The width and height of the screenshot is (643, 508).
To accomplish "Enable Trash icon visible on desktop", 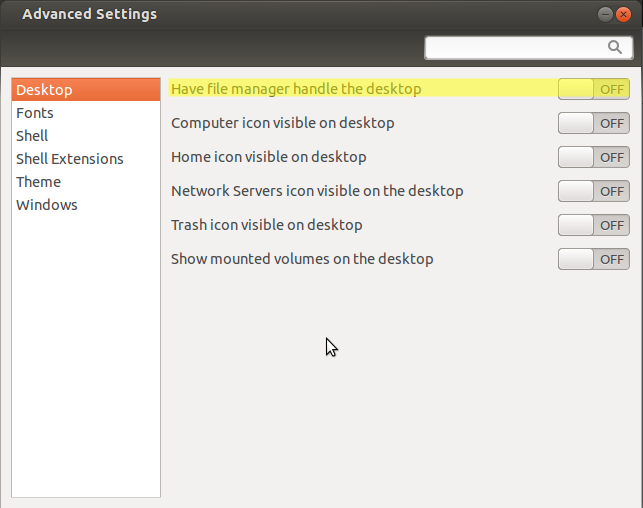I will tap(593, 225).
